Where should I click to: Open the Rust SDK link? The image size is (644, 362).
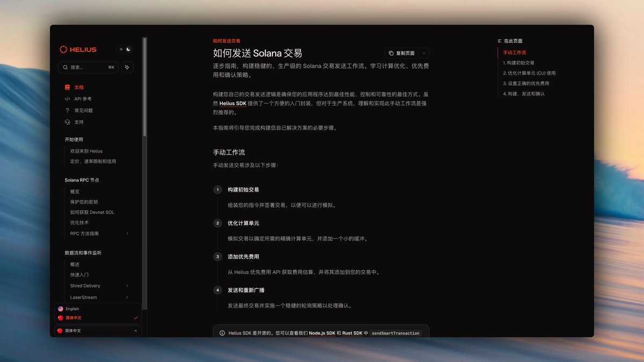pos(352,333)
